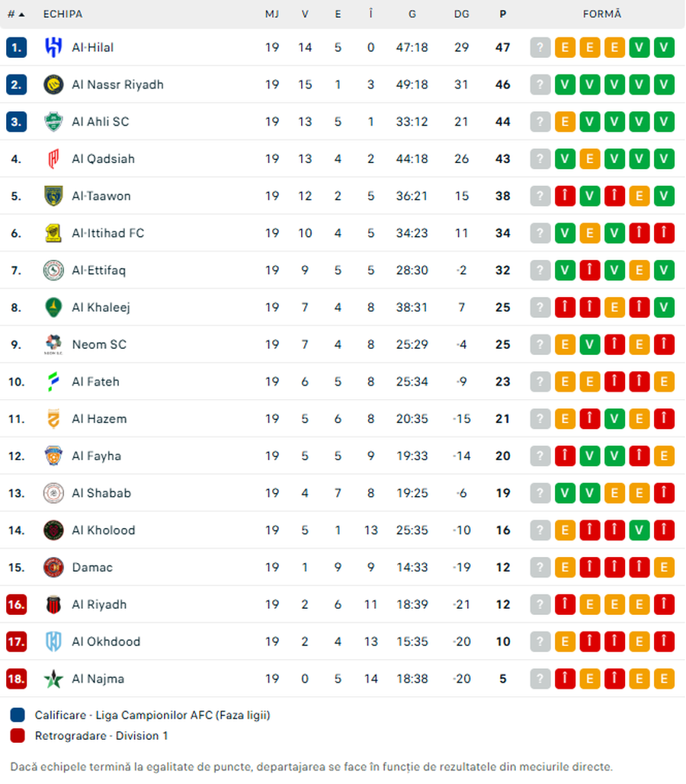Click the FORMĂ column header
This screenshot has width=686, height=784.
coord(602,14)
